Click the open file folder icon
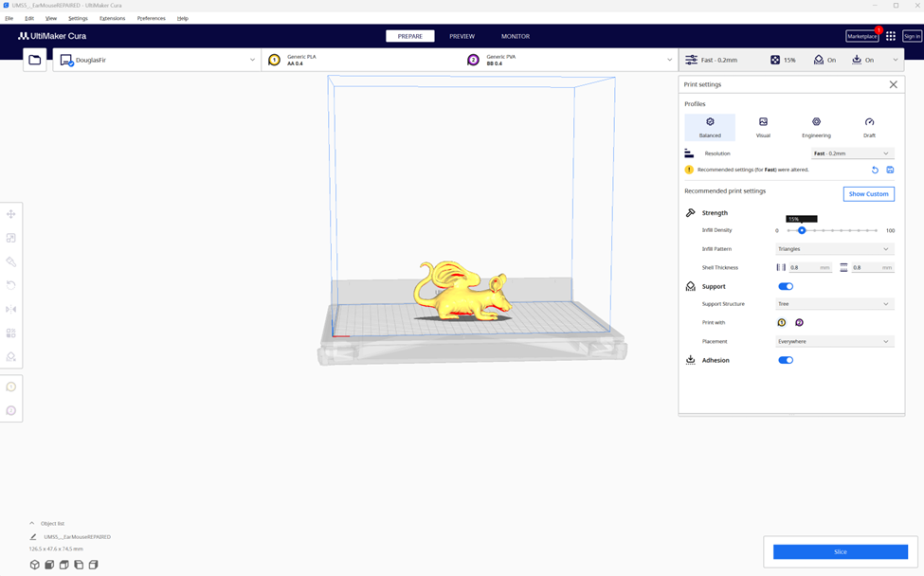This screenshot has width=924, height=576. (x=35, y=60)
